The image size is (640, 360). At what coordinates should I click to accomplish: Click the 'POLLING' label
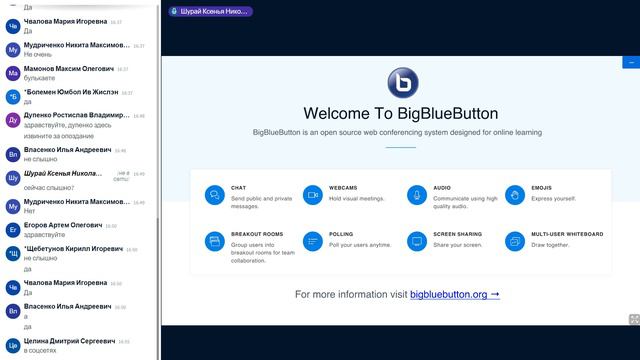(x=341, y=234)
